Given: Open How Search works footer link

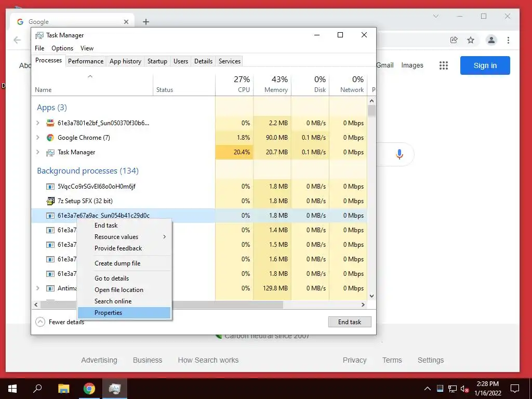Looking at the screenshot, I should 208,360.
